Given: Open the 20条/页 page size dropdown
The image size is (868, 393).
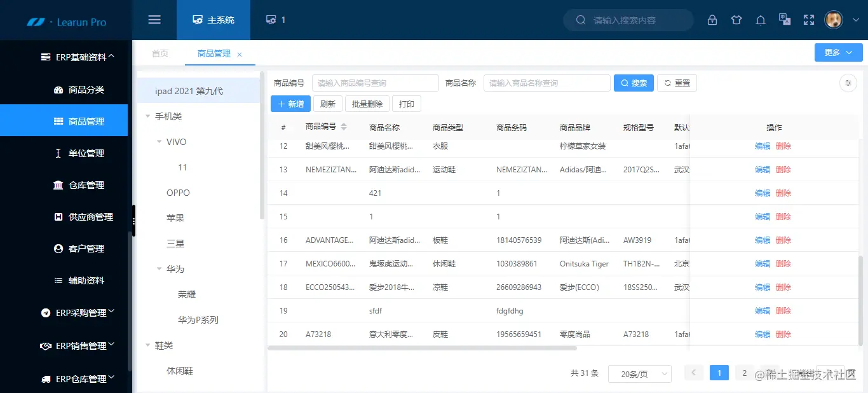Looking at the screenshot, I should click(640, 374).
